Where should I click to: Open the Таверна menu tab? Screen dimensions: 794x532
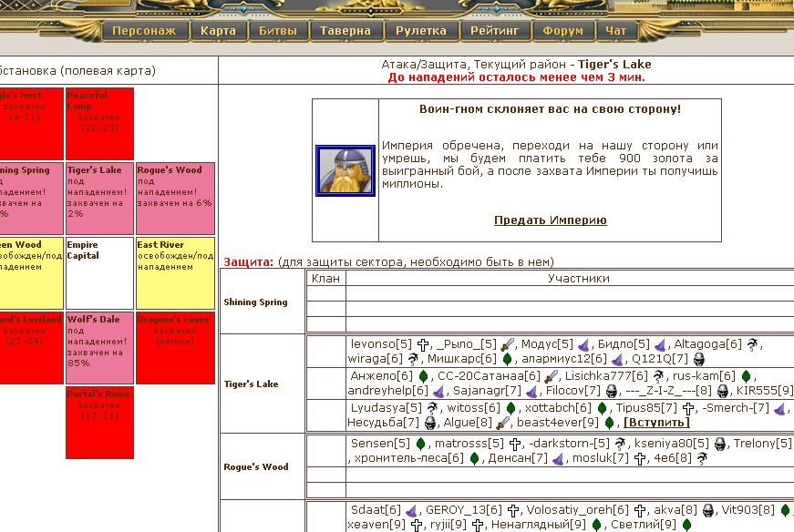pos(345,30)
